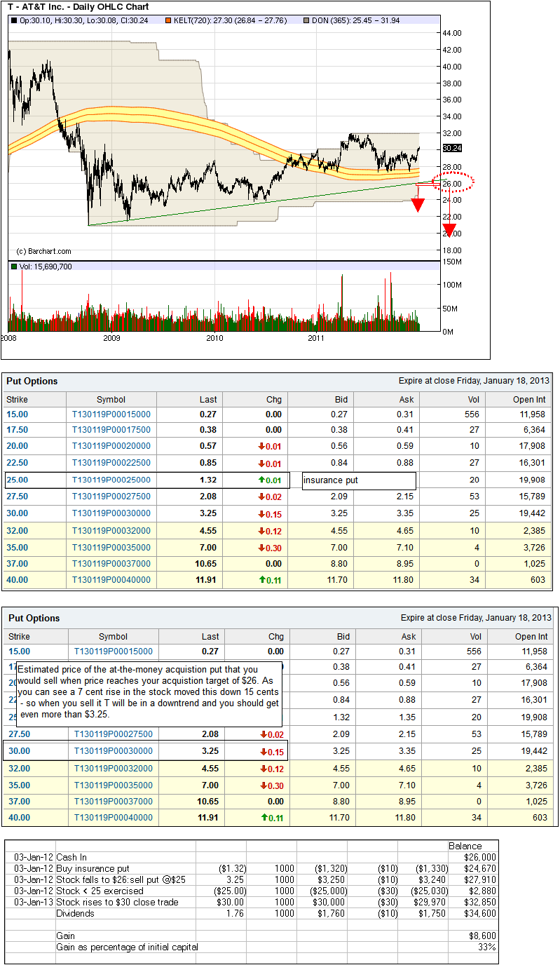
Task: Open T130119P00040000 in the lower table
Action: click(x=113, y=817)
